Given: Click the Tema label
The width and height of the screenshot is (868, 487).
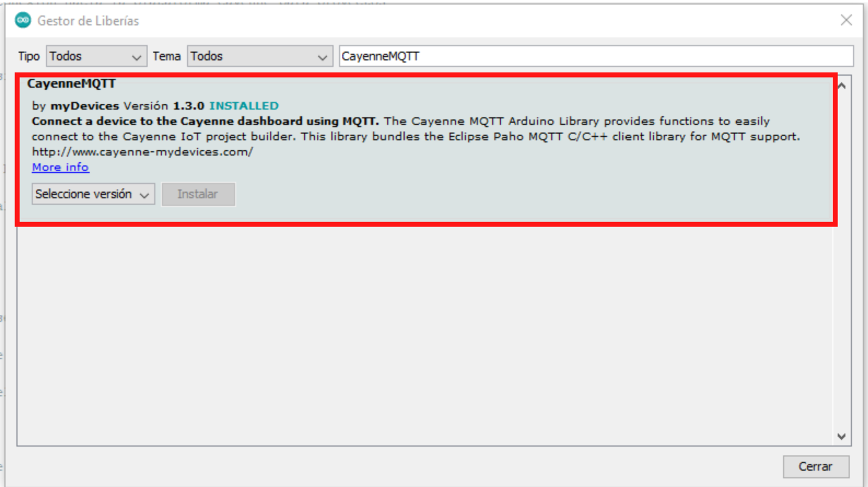Looking at the screenshot, I should pos(166,56).
